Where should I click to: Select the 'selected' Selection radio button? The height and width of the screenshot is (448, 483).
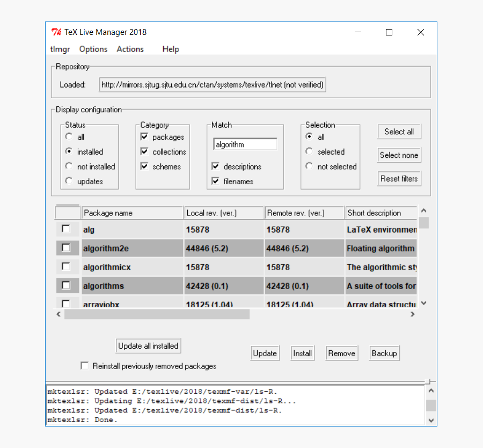[x=309, y=151]
